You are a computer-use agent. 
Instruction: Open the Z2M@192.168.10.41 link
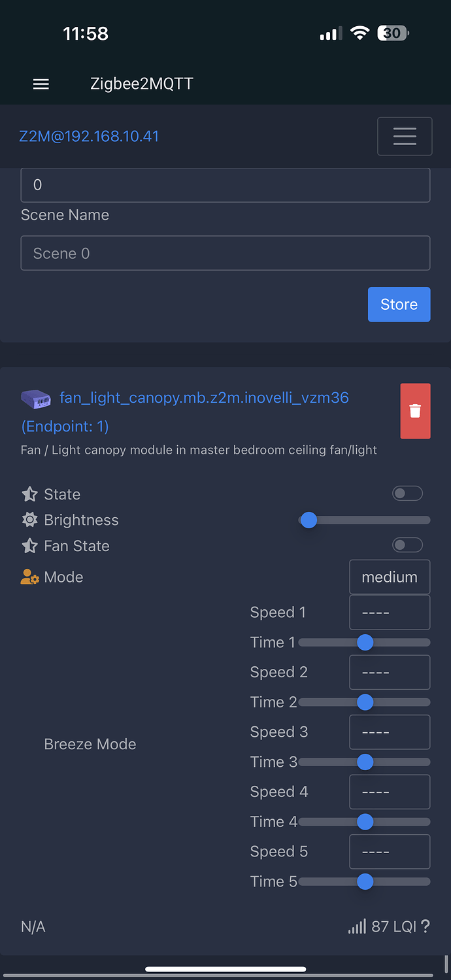pos(89,137)
